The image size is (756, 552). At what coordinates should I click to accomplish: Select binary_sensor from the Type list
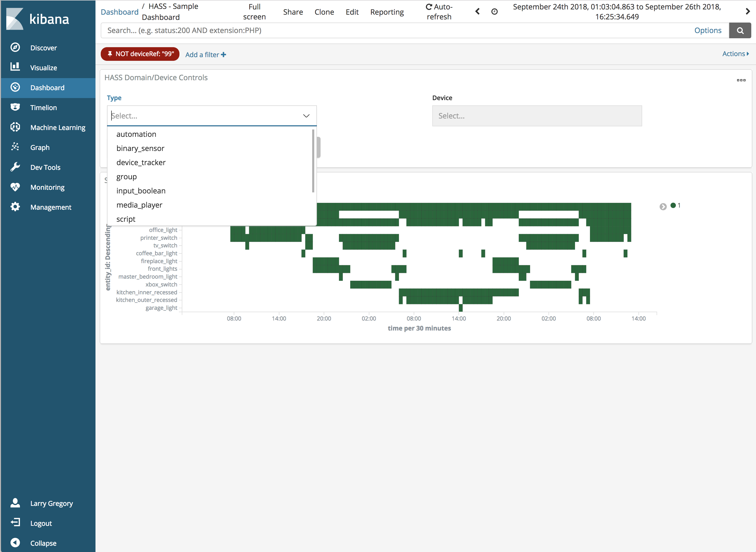[140, 148]
